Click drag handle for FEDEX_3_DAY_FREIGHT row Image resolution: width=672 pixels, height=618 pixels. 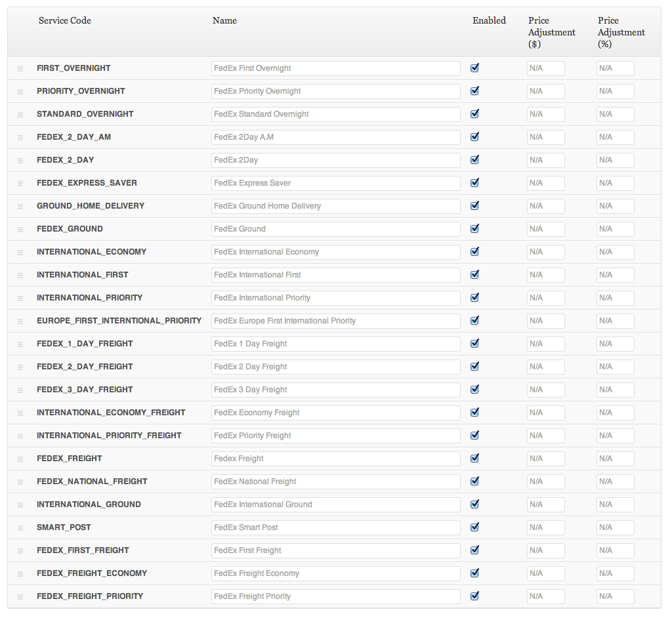pyautogui.click(x=20, y=390)
